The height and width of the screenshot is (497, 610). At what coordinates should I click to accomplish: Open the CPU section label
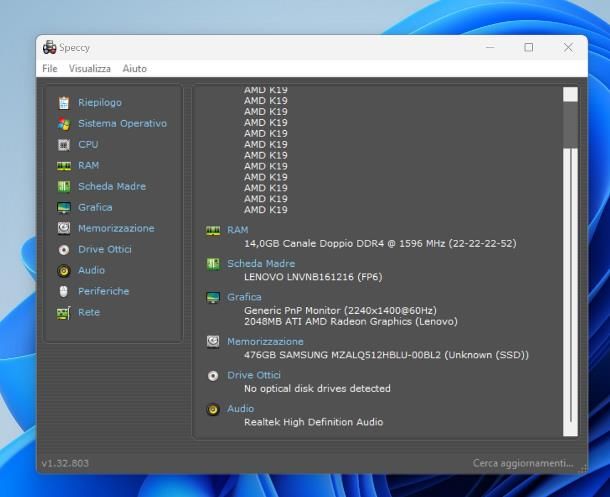88,145
